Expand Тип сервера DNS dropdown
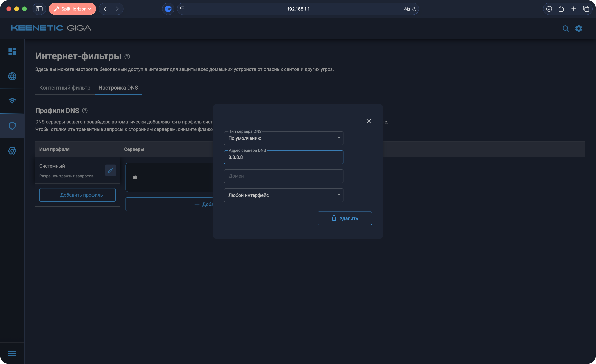 [x=283, y=138]
